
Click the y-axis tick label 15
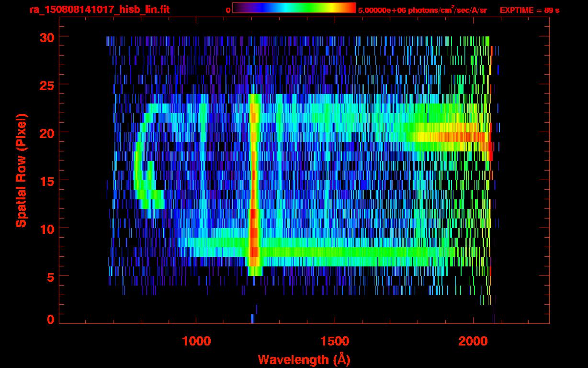coord(46,181)
